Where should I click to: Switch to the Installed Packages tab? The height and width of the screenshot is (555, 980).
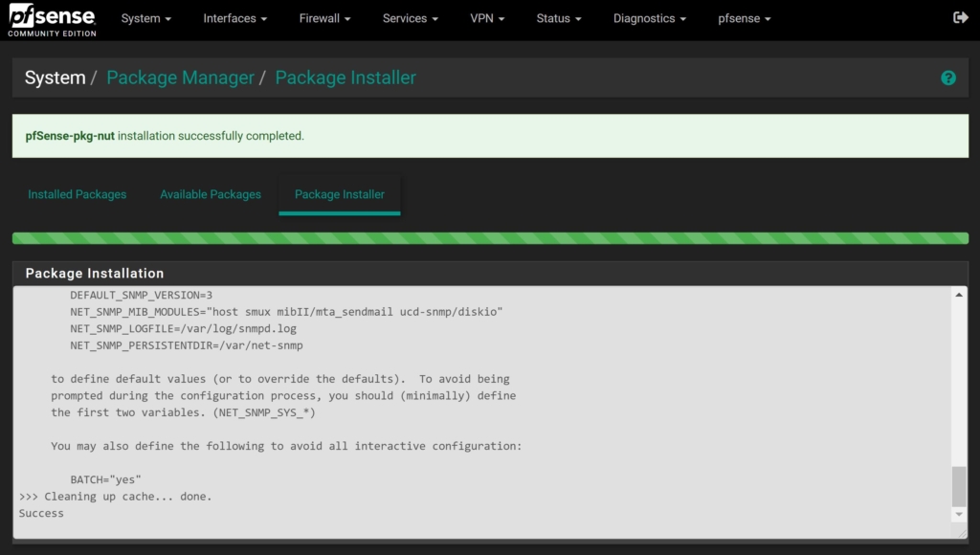coord(77,194)
